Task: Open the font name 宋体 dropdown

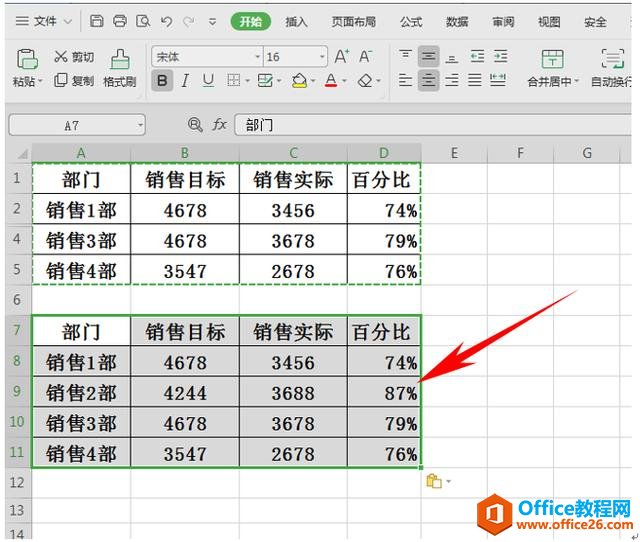Action: point(258,57)
